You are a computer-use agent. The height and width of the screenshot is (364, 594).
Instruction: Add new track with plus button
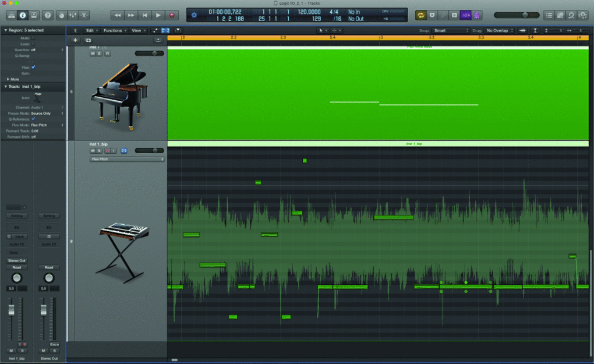pos(75,40)
